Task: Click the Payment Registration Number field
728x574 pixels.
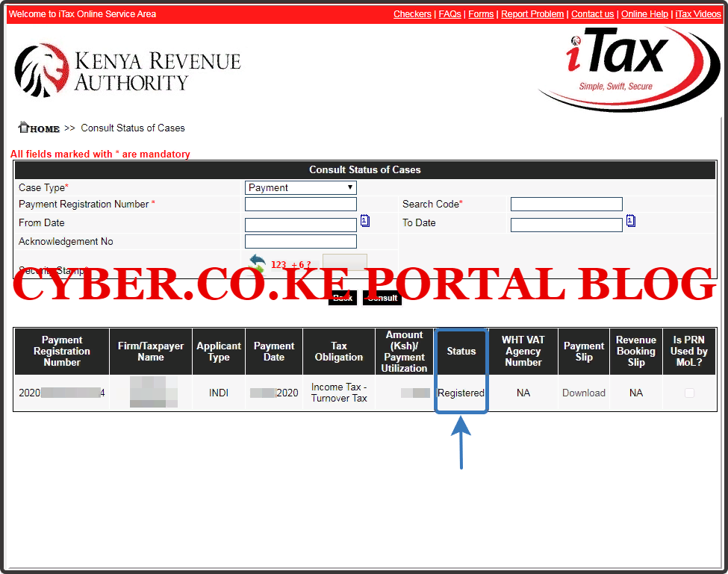Action: (x=300, y=205)
